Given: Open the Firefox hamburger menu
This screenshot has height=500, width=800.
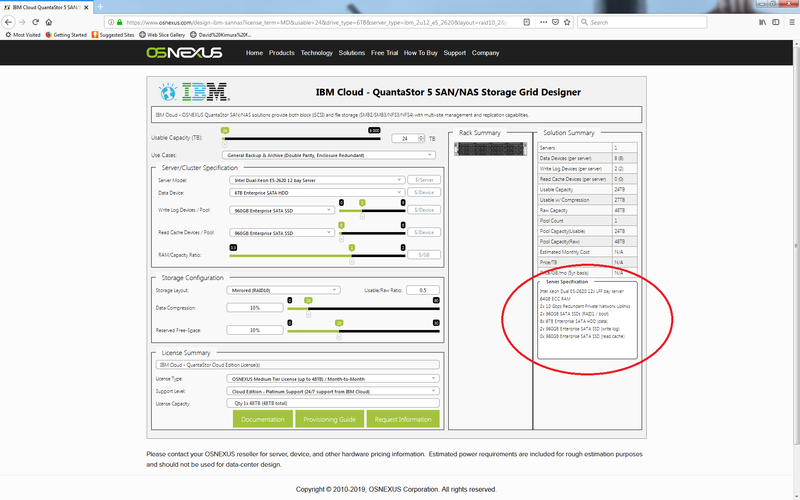Looking at the screenshot, I should [x=792, y=22].
